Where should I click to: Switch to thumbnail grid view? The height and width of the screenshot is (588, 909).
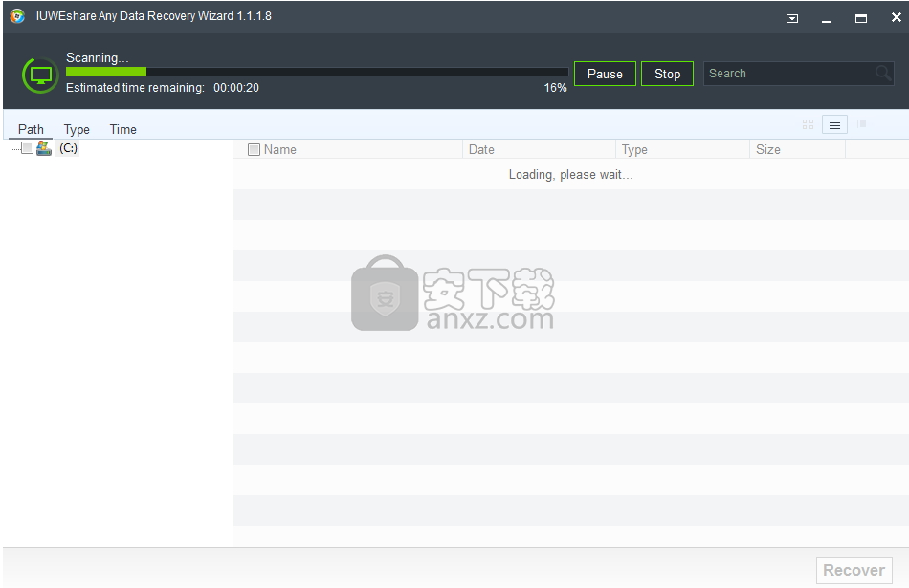tap(809, 124)
